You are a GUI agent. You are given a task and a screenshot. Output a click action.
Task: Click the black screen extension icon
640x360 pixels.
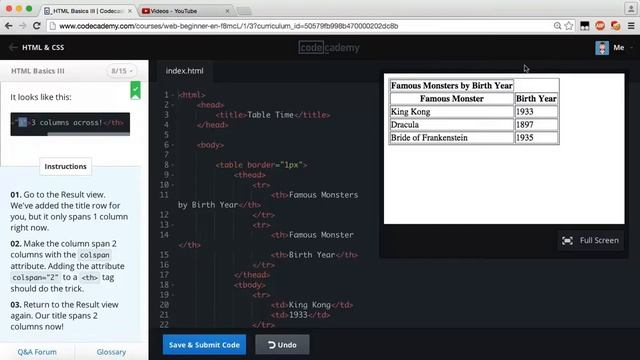tap(584, 26)
